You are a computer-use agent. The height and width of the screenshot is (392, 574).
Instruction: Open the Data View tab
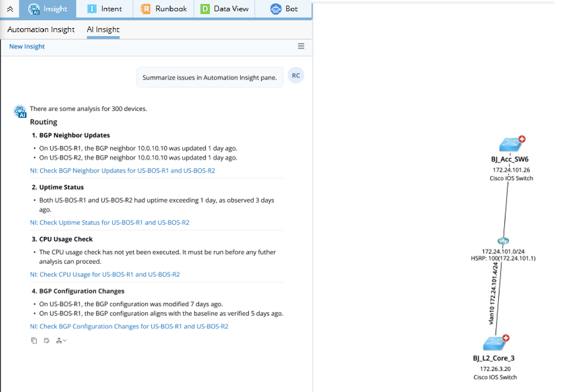tap(224, 9)
